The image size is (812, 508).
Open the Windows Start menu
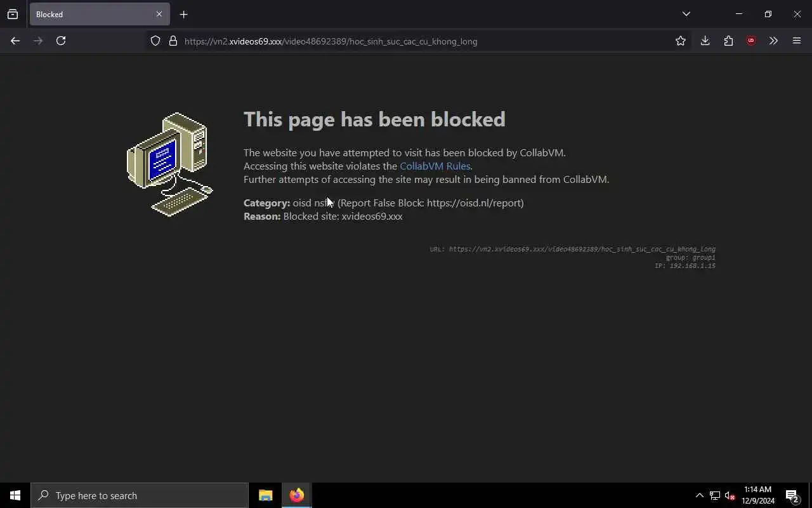coord(15,495)
